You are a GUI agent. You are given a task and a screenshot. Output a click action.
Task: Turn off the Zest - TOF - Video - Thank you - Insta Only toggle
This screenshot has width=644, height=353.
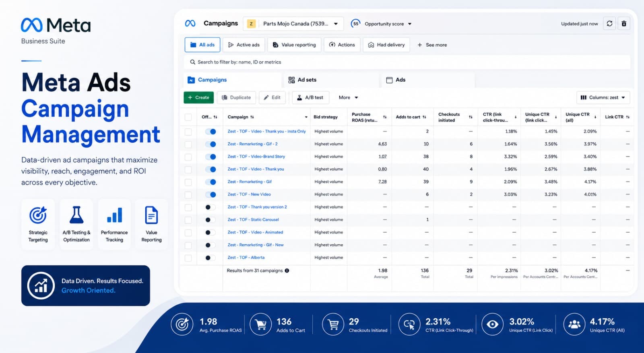coord(211,132)
